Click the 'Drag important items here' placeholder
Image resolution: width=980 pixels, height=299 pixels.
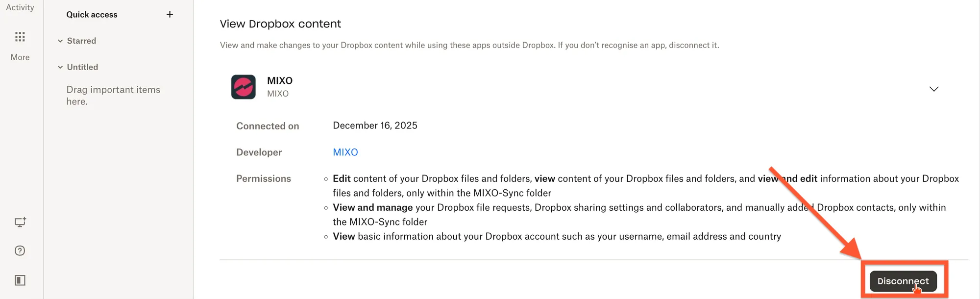[113, 96]
